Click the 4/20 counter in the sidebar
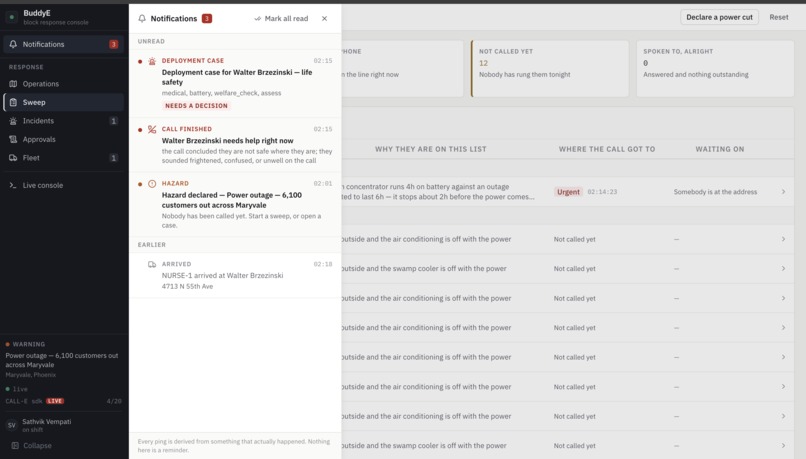The height and width of the screenshot is (459, 806). click(114, 401)
